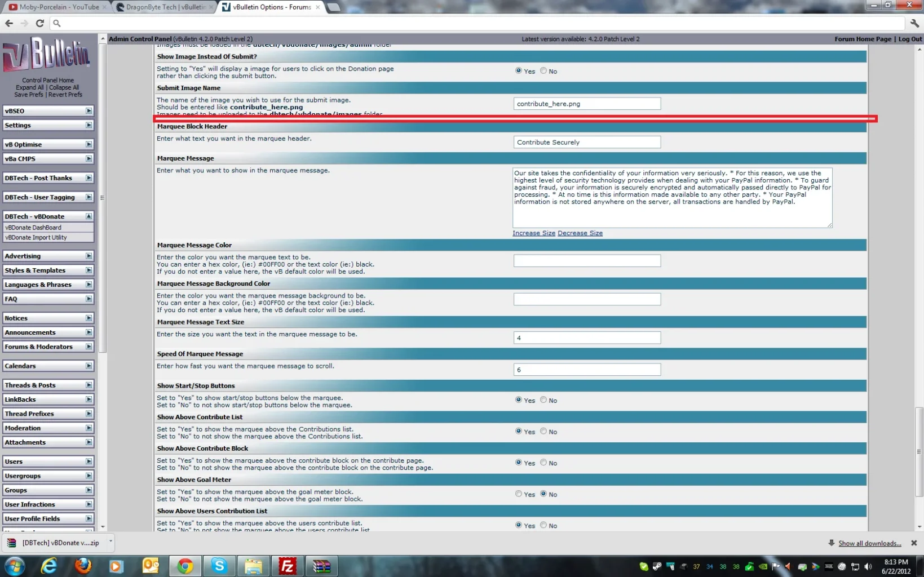Expand the Users section

pyautogui.click(x=89, y=461)
